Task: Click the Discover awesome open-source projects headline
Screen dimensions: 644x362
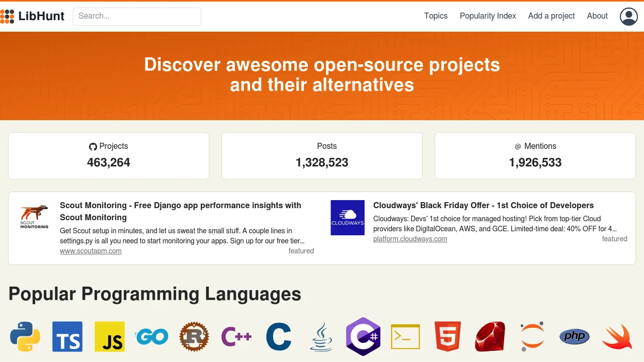Action: click(322, 74)
